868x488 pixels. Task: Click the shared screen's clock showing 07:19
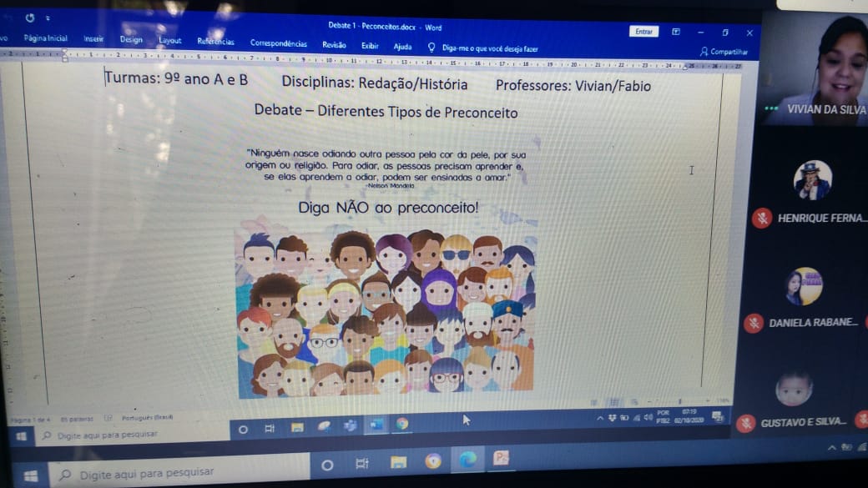(689, 416)
